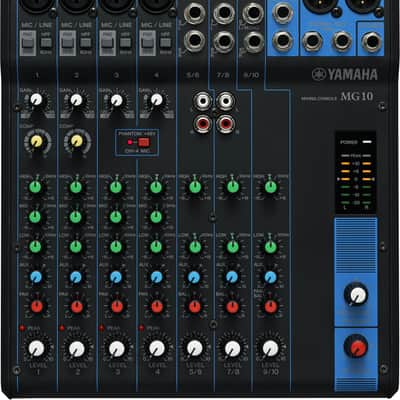Adjust the white LEVEL 7/8 knob
Viewport: 400px width, 400px height.
[x=233, y=348]
